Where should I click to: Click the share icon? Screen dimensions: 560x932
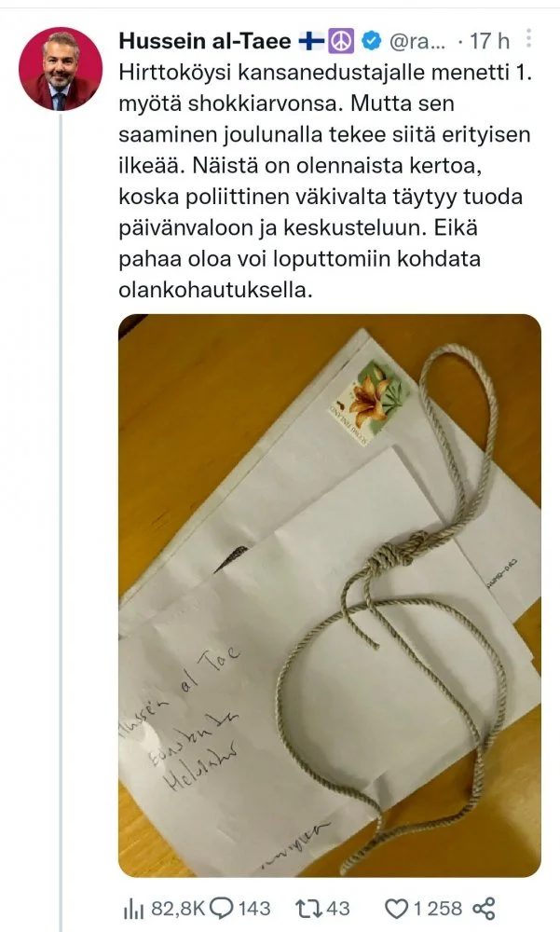pyautogui.click(x=484, y=909)
